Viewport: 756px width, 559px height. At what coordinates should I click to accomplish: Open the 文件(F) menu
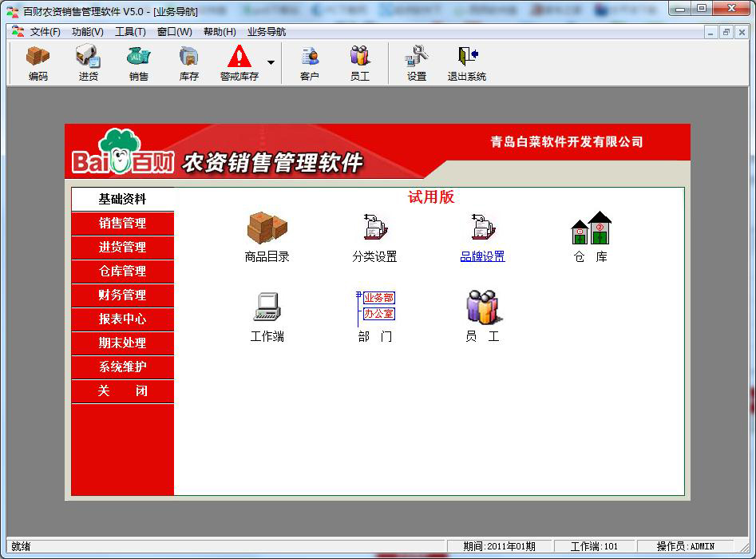point(46,32)
